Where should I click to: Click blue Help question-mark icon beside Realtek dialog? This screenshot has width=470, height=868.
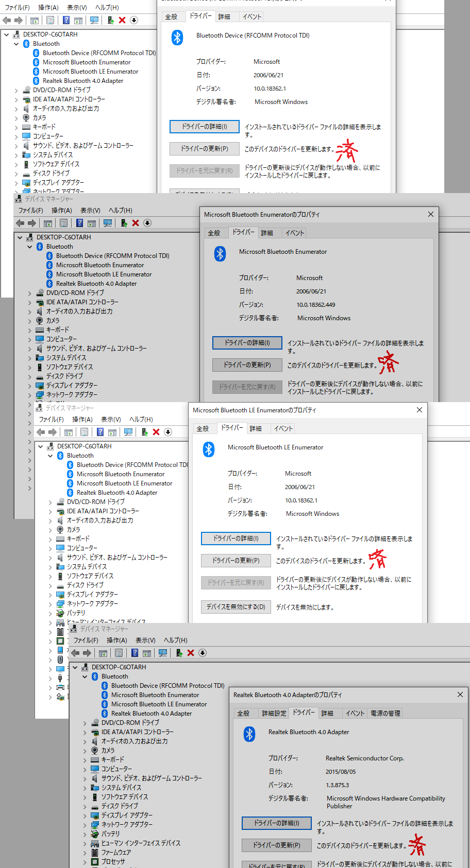pos(135,653)
